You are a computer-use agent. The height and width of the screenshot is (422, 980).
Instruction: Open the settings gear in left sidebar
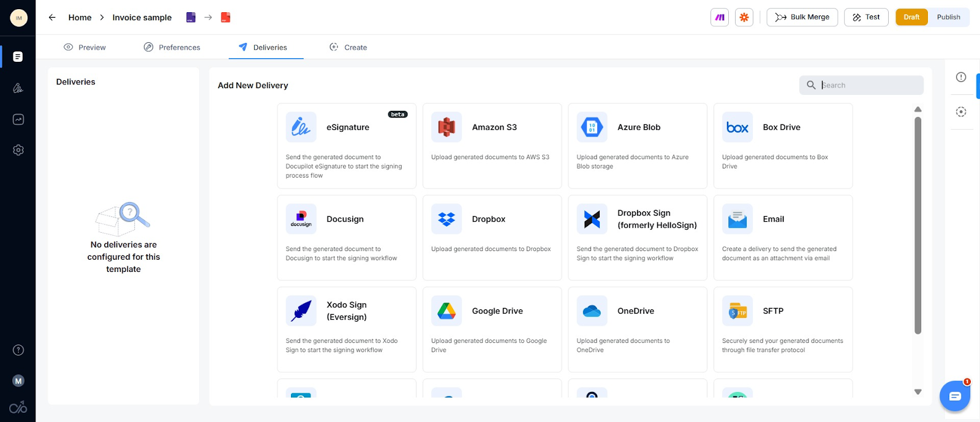(18, 150)
